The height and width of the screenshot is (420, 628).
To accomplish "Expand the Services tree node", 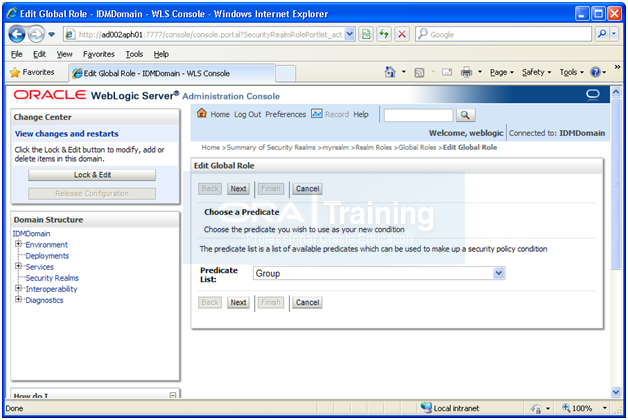I will click(x=18, y=266).
